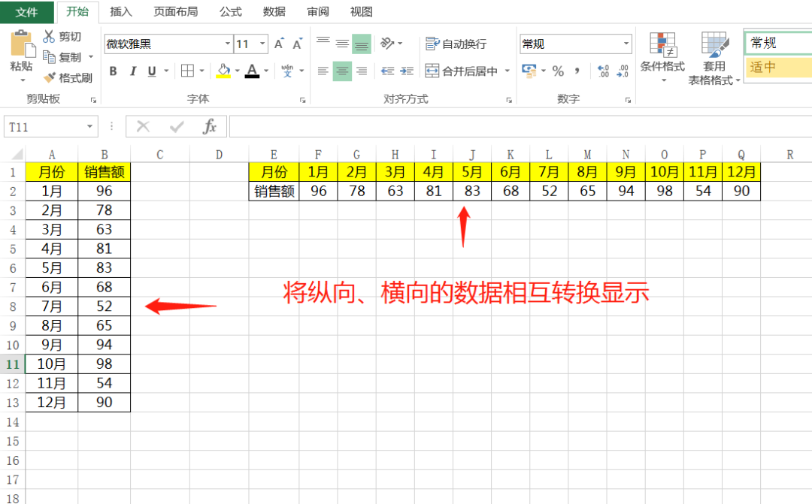Screen dimensions: 812x504
Task: Copy the selection using 复制 icon
Action: coord(49,57)
